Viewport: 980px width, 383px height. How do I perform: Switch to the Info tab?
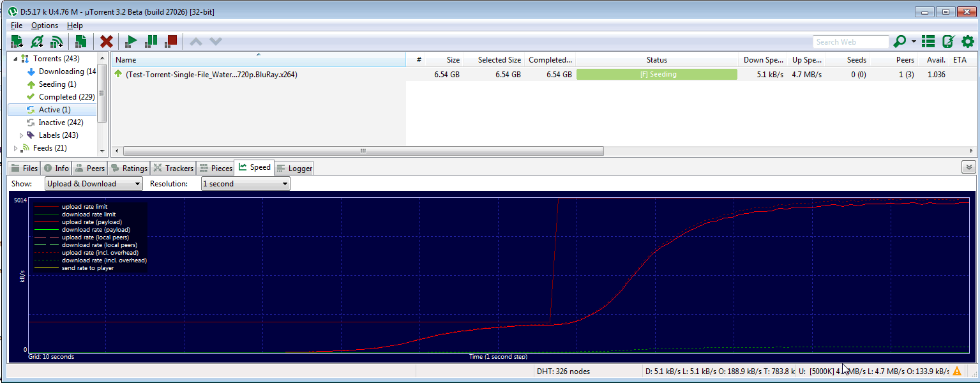(56, 168)
